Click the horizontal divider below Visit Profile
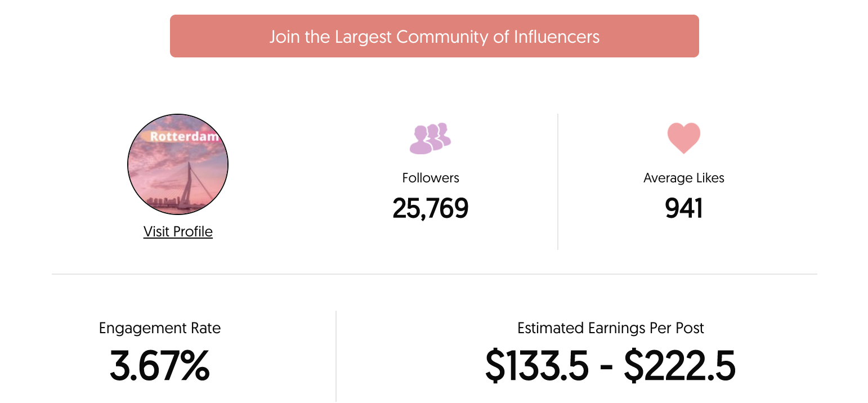Screen dimensions: 868x403 (434, 274)
